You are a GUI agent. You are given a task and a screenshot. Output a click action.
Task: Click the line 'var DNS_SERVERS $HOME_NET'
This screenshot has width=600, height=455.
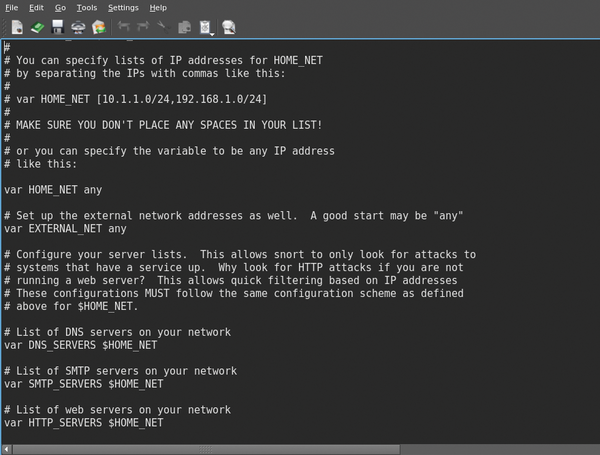81,345
